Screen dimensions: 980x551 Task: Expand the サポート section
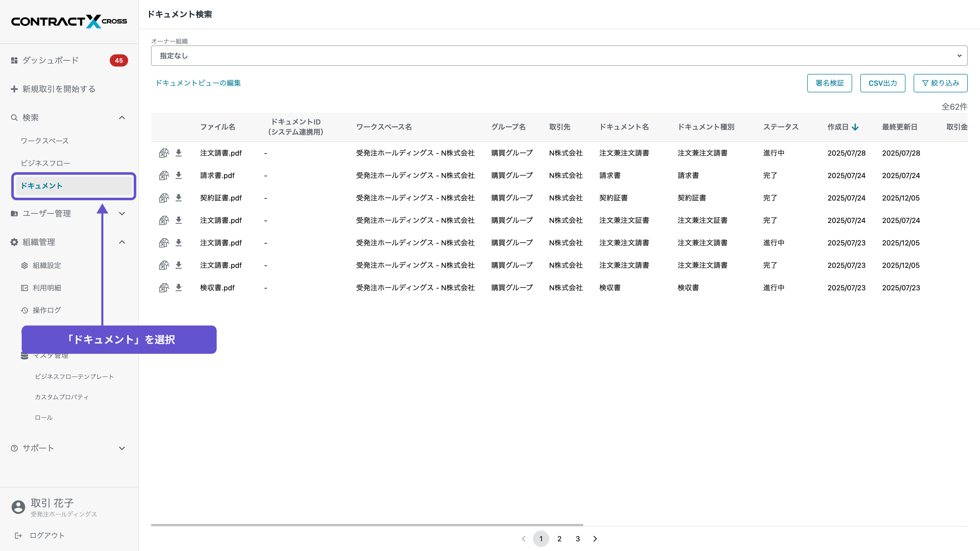point(122,448)
